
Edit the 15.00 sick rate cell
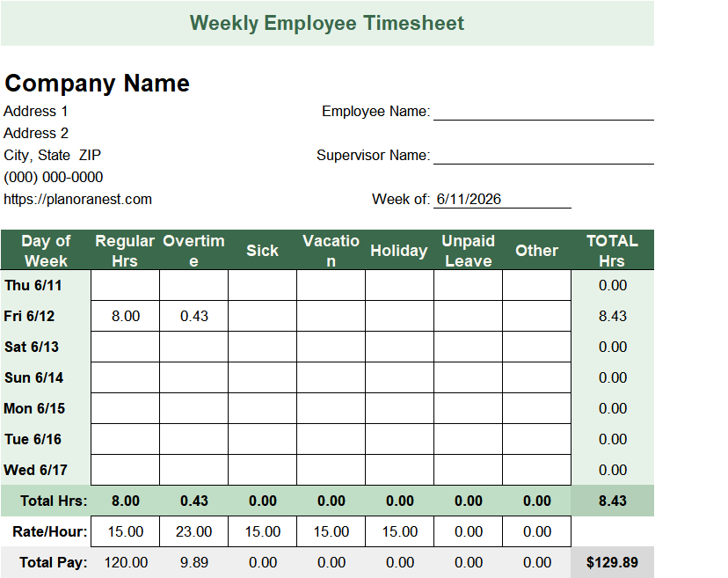pos(262,531)
